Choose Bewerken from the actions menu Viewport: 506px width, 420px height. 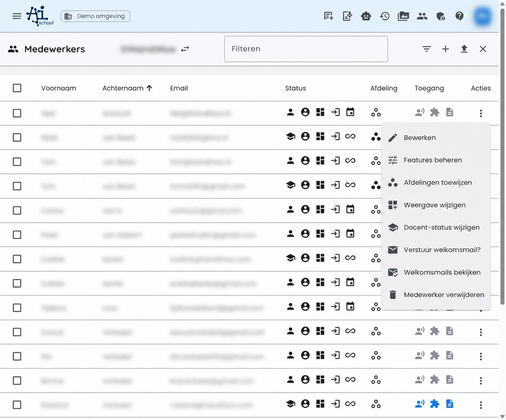click(x=436, y=138)
